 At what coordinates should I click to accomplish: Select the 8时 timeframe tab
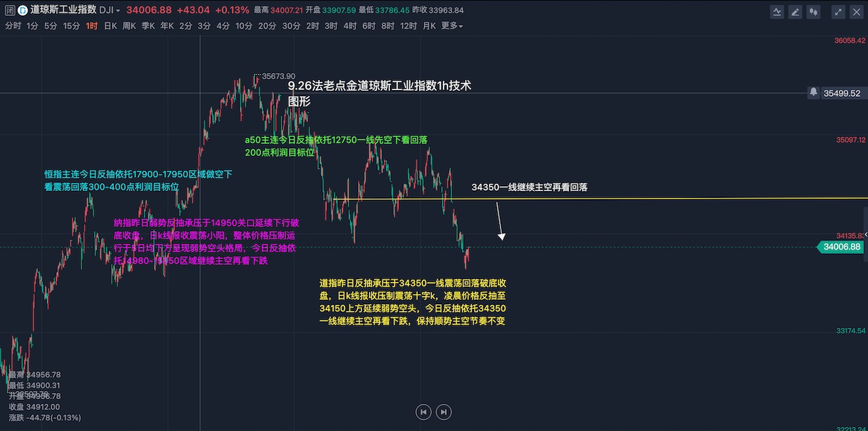(x=388, y=26)
